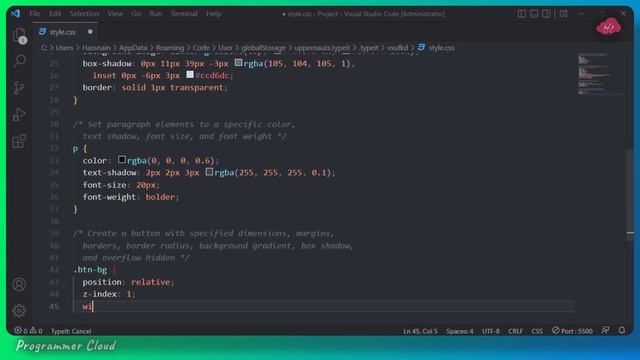Click UTF-8 encoding selector
This screenshot has width=640, height=360.
pos(491,331)
